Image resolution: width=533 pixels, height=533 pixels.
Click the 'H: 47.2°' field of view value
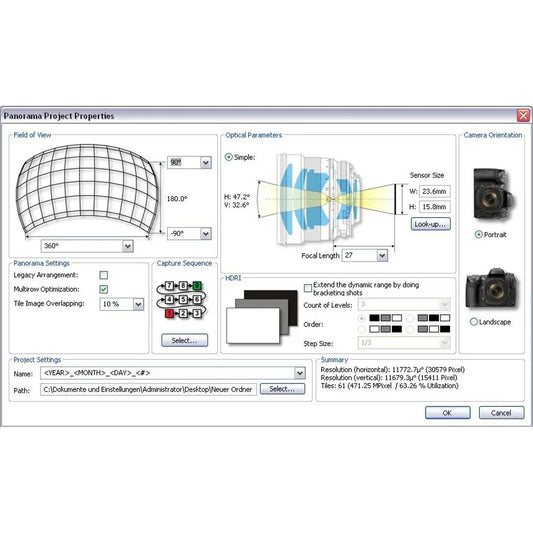[237, 197]
